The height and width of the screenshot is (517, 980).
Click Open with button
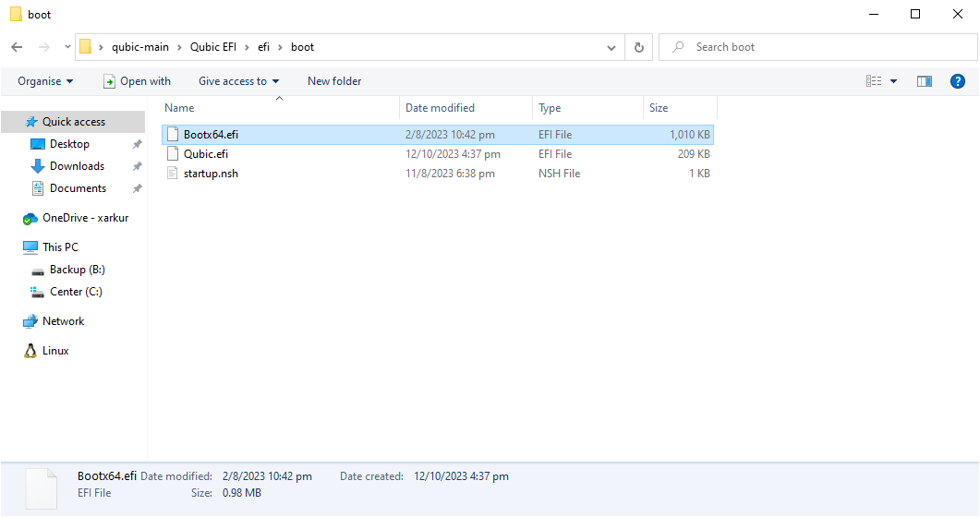coord(137,81)
